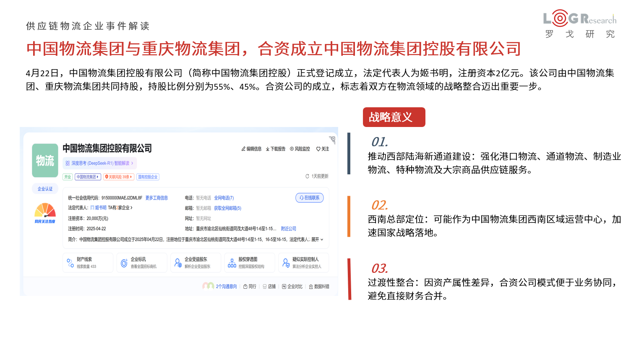Click the 推动西部陆海新通道建设 paragraph
644x360 pixels.
(494, 163)
